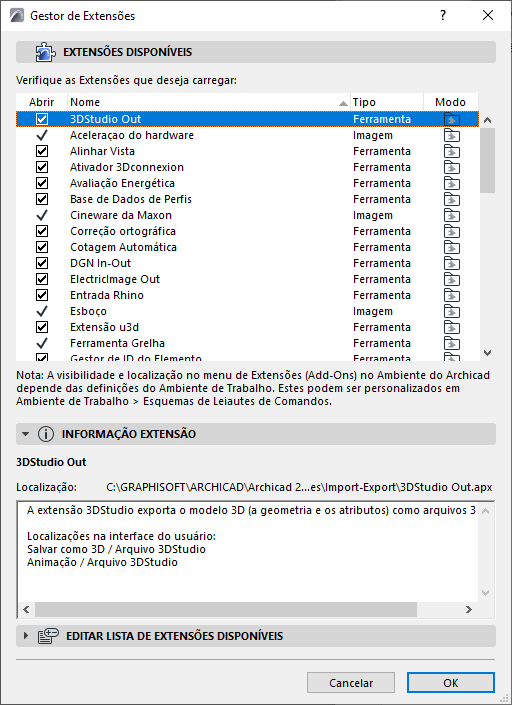
Task: Uncheck the Alinhar Vista checkbox
Action: click(x=42, y=151)
